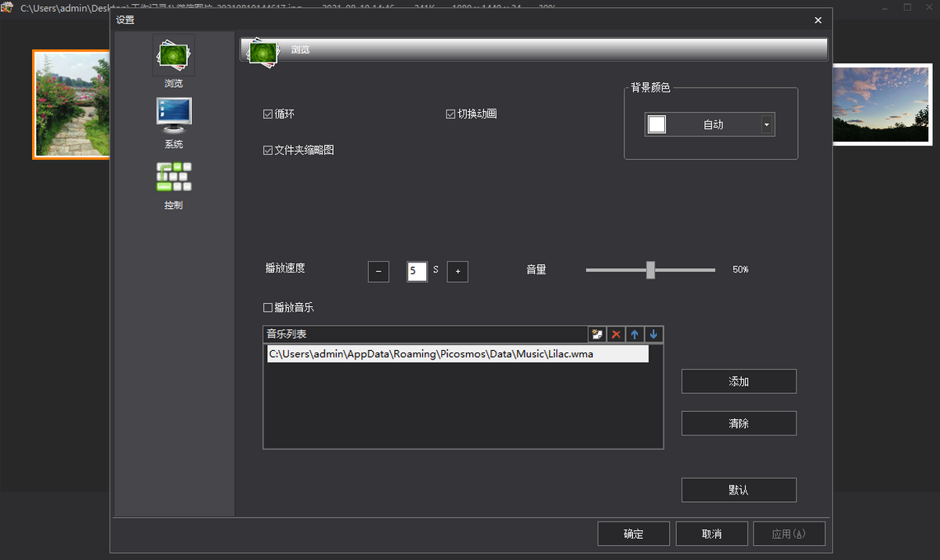
Task: Open the 控制 (Control) keyboard icon
Action: click(x=173, y=177)
